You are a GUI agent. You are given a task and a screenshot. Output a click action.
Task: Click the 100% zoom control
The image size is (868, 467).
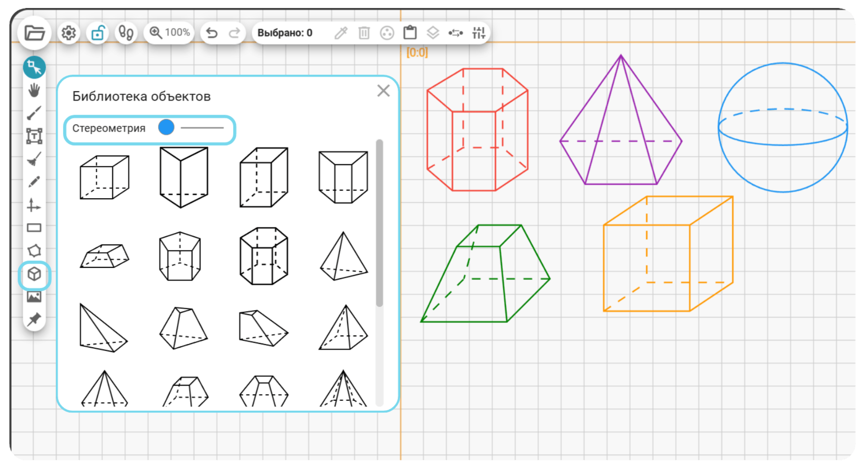(170, 32)
